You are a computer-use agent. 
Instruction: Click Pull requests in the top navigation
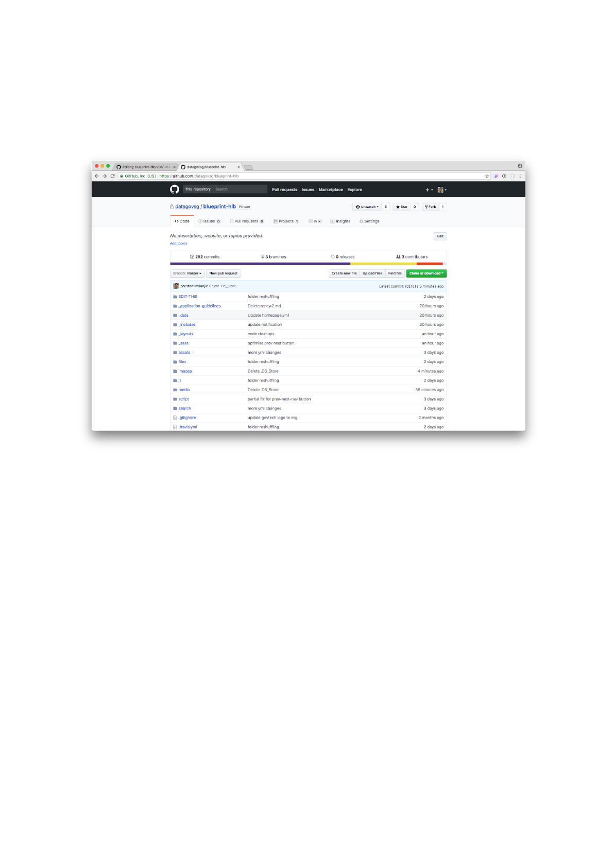tap(285, 190)
